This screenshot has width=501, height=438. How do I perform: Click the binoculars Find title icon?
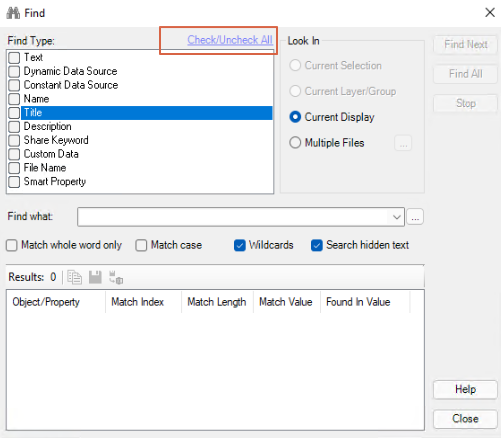click(13, 13)
